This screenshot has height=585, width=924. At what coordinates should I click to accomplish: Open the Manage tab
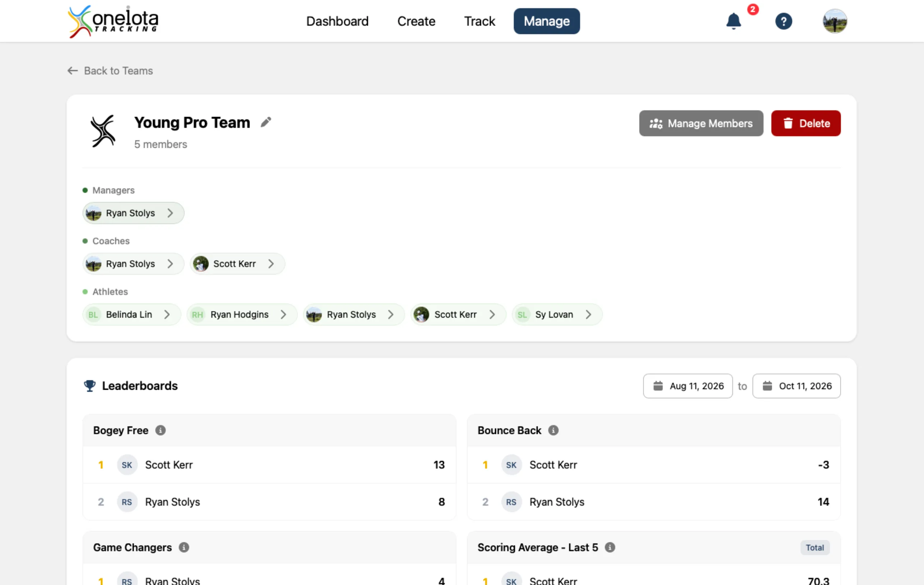click(x=546, y=21)
